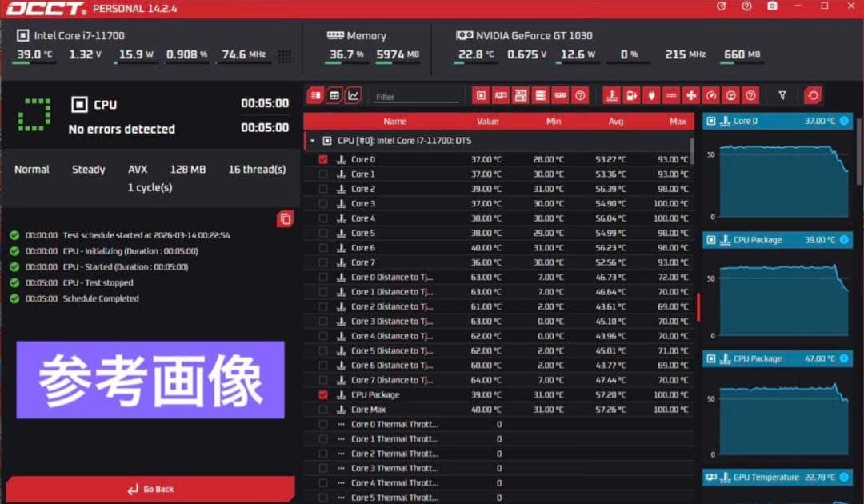This screenshot has height=504, width=864.
Task: Sort table by Min column
Action: coord(554,121)
